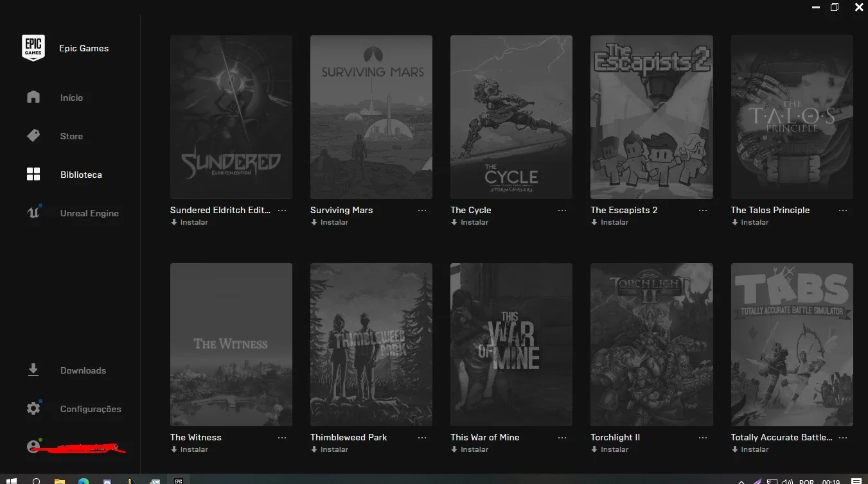Open This War of Mine cover thumbnail

(511, 345)
